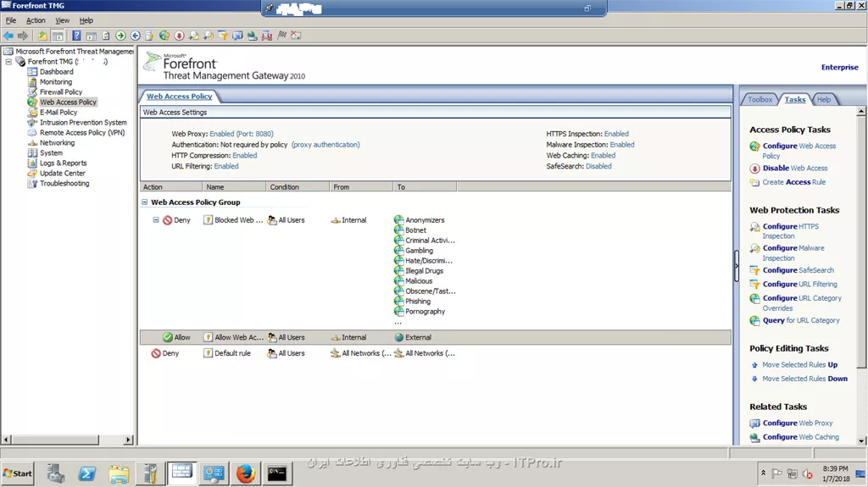The width and height of the screenshot is (868, 487).
Task: Collapse the Web Access Policy Group
Action: click(x=144, y=202)
